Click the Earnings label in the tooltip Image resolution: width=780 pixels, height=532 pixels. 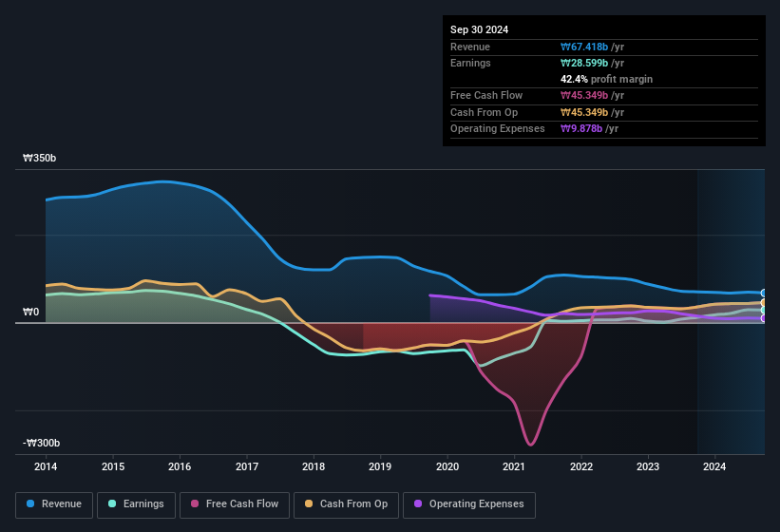click(470, 63)
